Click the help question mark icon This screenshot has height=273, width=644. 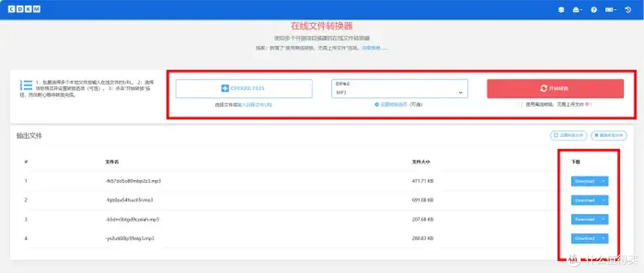[594, 10]
